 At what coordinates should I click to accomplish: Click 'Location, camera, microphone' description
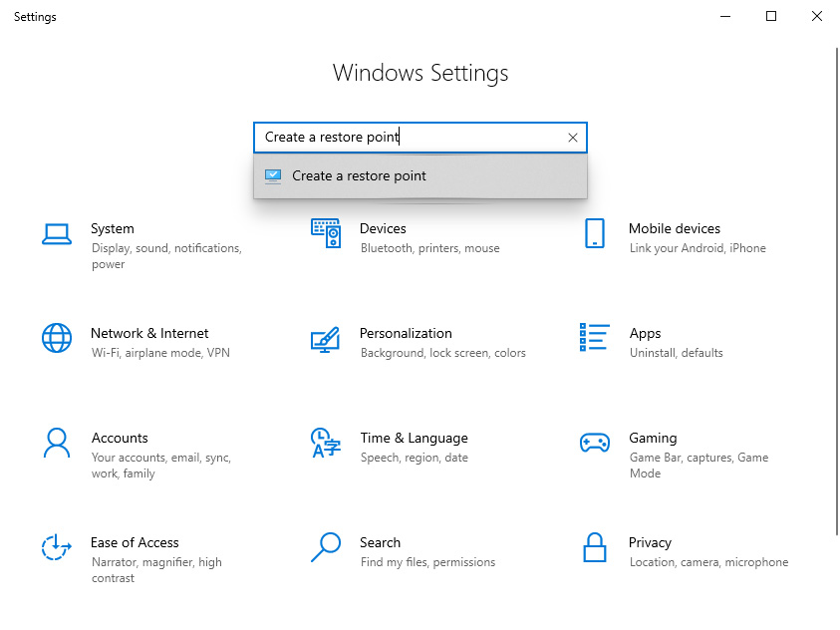click(x=708, y=562)
